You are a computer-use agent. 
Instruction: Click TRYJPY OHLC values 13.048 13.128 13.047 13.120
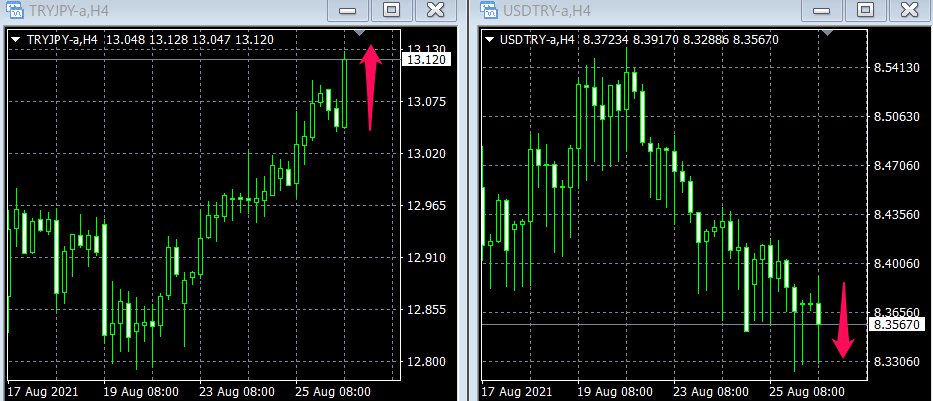coord(189,40)
